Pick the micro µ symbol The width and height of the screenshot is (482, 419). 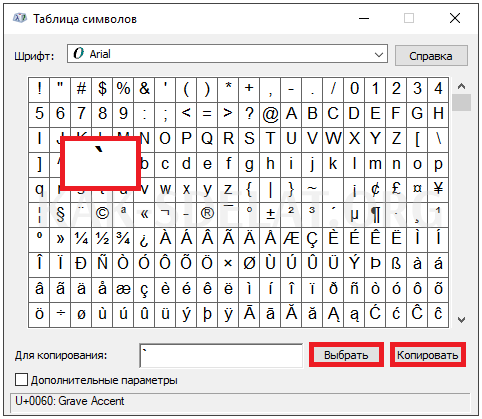354,214
